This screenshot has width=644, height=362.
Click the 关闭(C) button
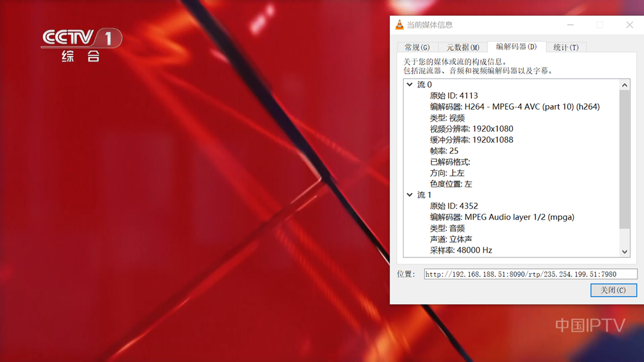pos(613,290)
